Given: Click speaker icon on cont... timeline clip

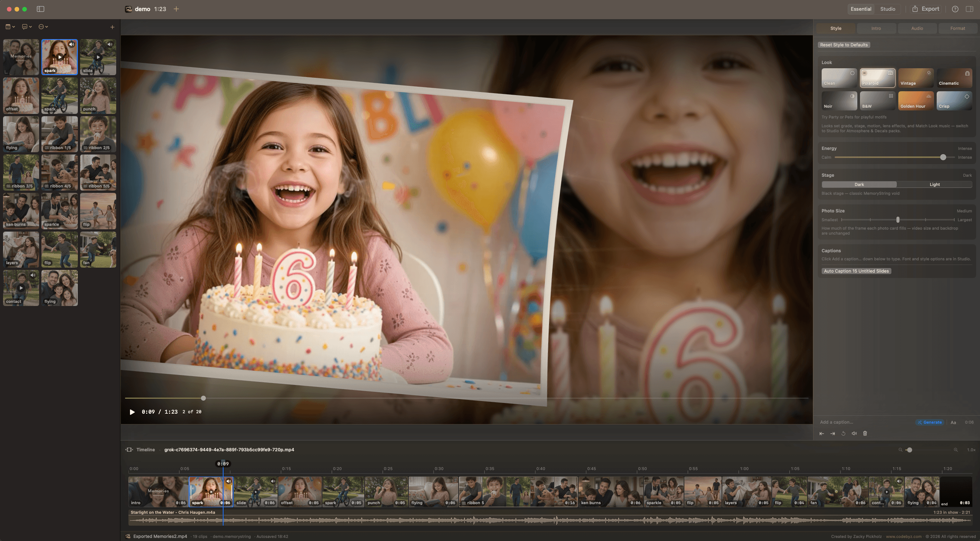Looking at the screenshot, I should [x=899, y=481].
